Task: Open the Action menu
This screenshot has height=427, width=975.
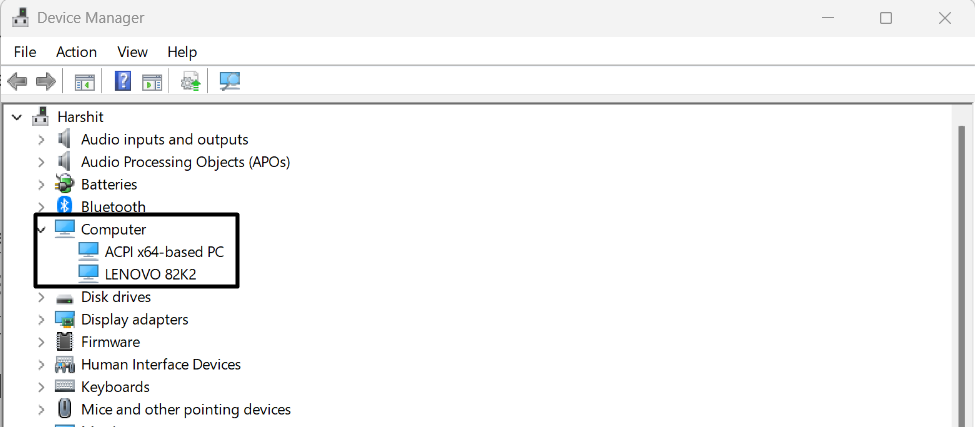Action: tap(76, 52)
